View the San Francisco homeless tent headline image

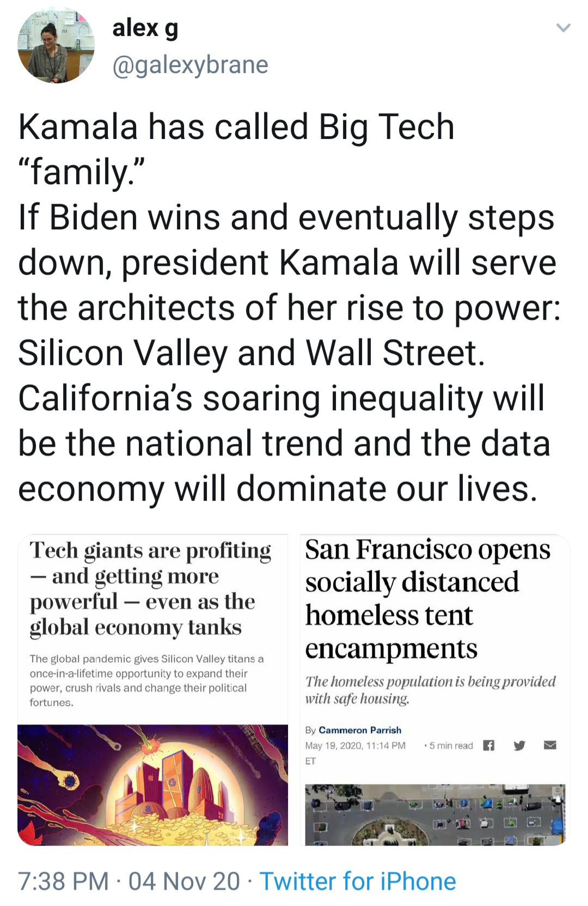point(428,598)
